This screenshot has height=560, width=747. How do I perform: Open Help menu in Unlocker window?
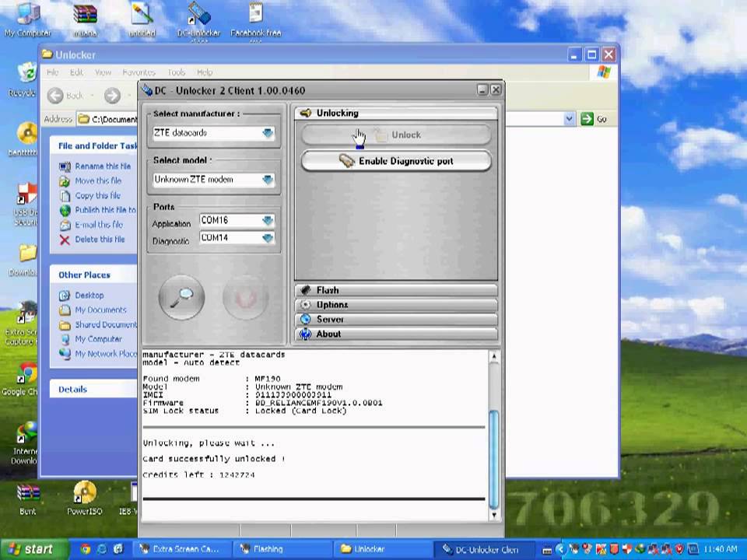coord(205,72)
